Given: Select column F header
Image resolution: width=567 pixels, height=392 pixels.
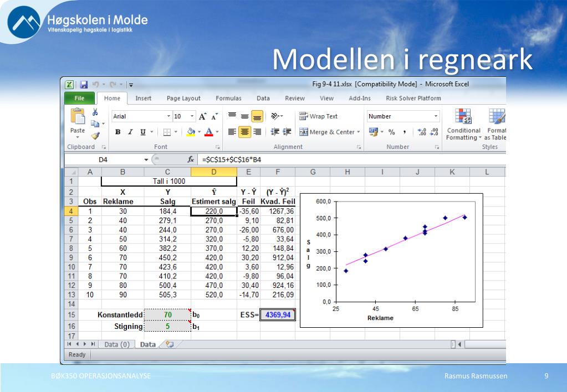Looking at the screenshot, I should pyautogui.click(x=278, y=172).
